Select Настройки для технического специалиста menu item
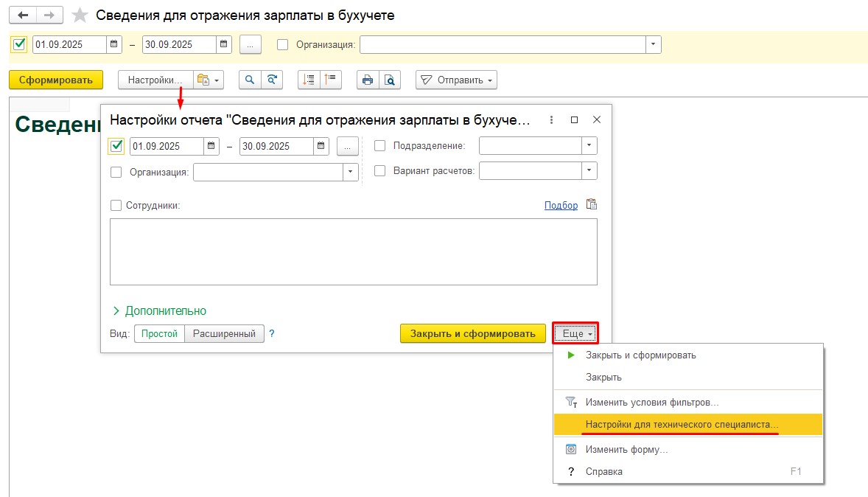This screenshot has height=497, width=868. [682, 425]
